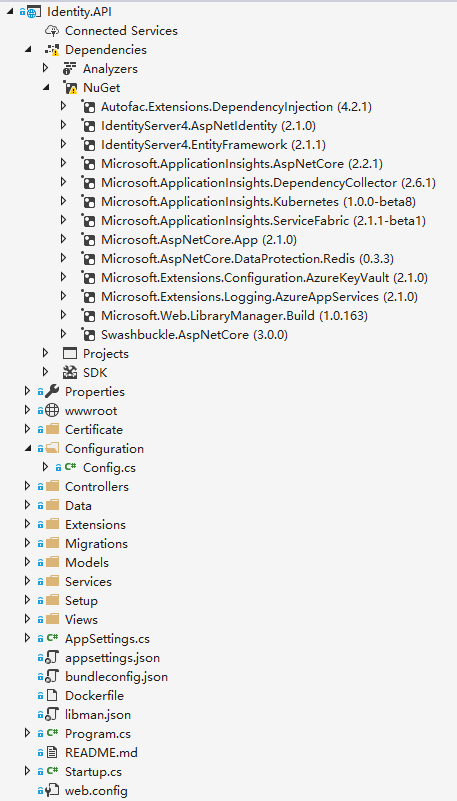Image resolution: width=457 pixels, height=801 pixels.
Task: Collapse the NuGet node
Action: (46, 88)
